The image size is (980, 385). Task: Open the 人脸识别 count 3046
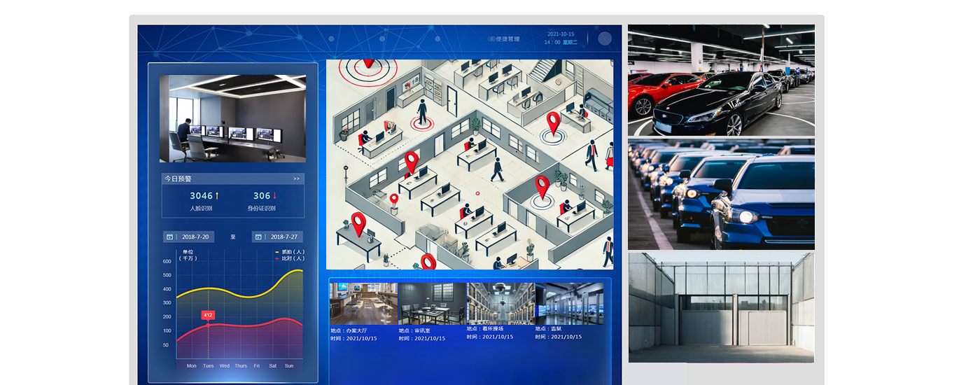pyautogui.click(x=201, y=196)
